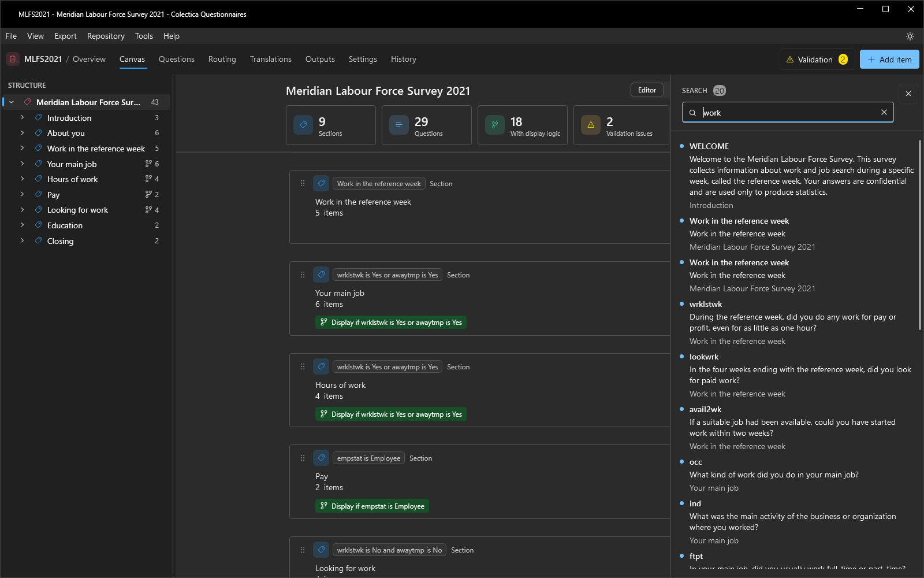Viewport: 924px width, 578px height.
Task: Go to the Overview breadcrumb
Action: coord(89,59)
